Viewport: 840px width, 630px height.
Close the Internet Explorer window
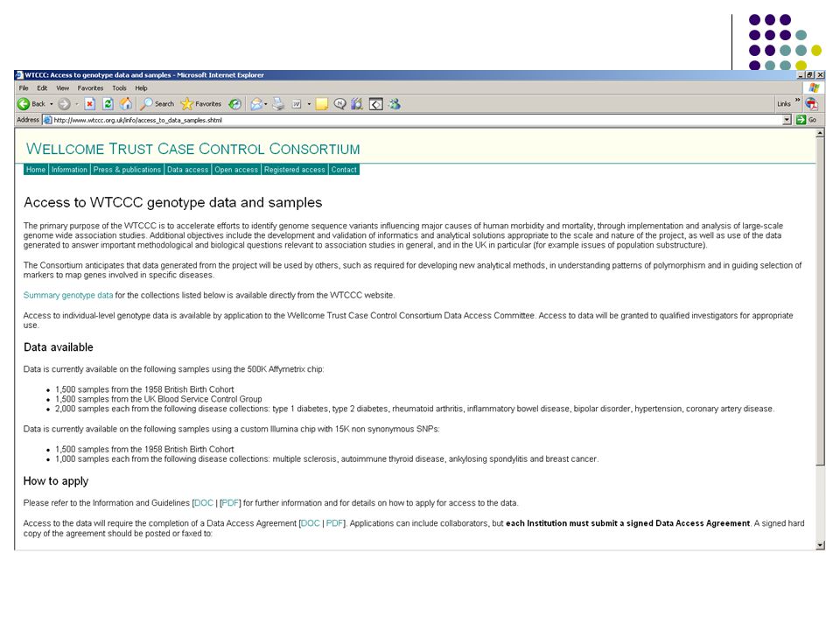pos(820,75)
